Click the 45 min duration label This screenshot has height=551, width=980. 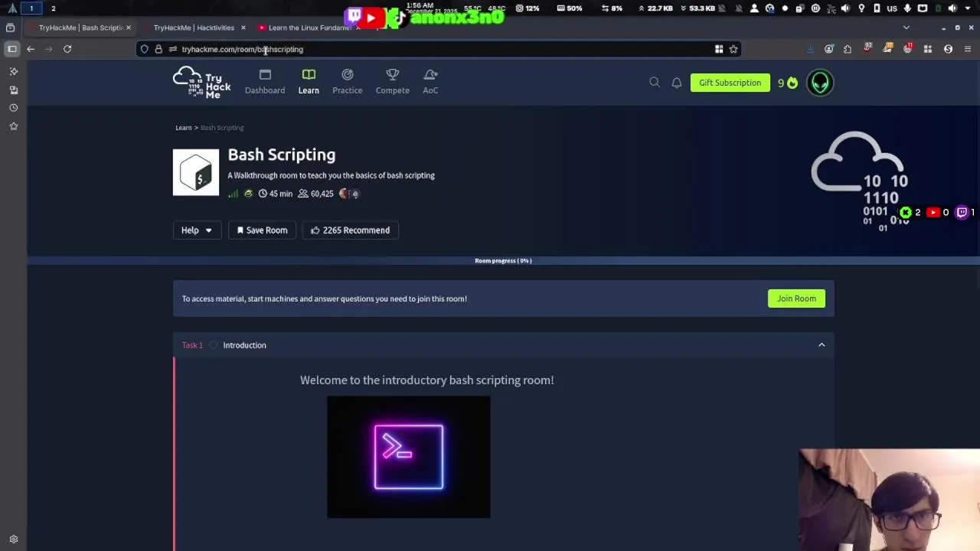click(276, 194)
